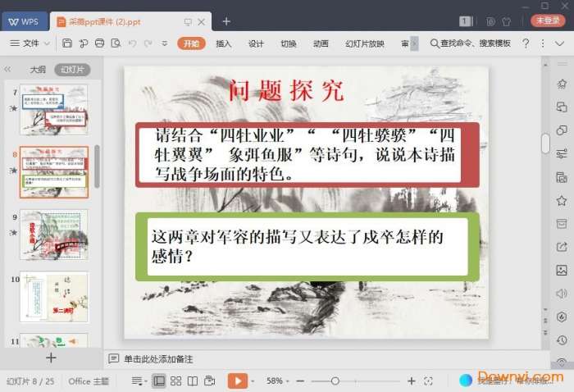Screen dimensions: 574x392
Task: Switch to the 幻灯片放映 ribbon tab
Action: (365, 43)
